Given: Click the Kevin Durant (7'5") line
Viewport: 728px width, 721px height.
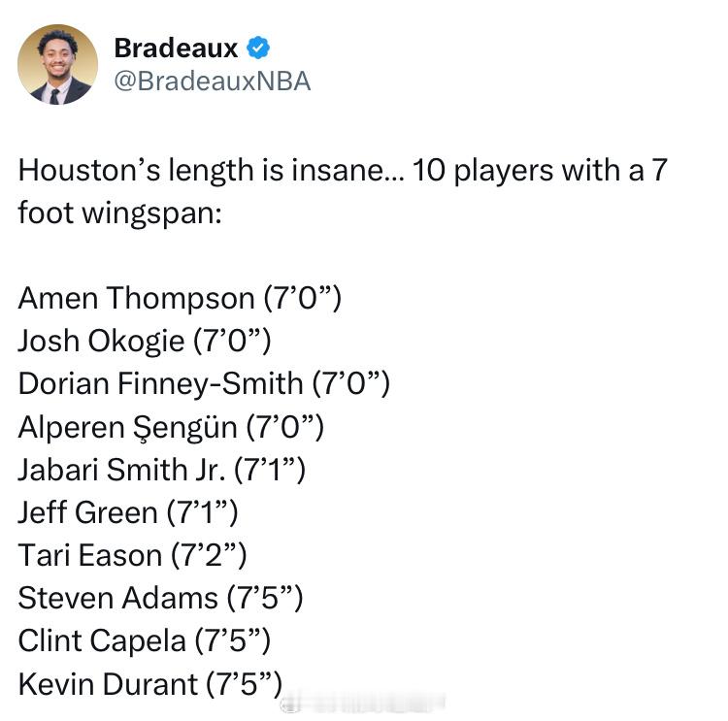Looking at the screenshot, I should coord(149,684).
